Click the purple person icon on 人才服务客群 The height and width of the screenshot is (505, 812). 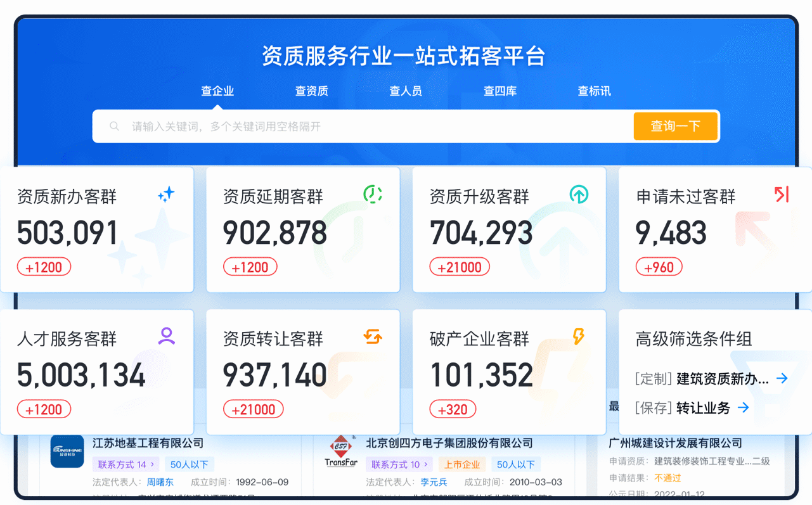point(167,336)
